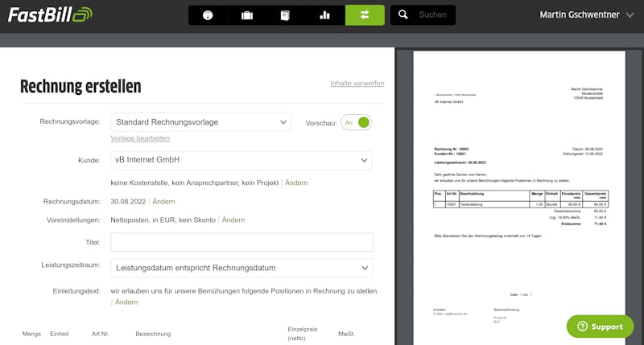This screenshot has height=345, width=644.
Task: Click Ändern next to kein Projekt
Action: (x=296, y=183)
